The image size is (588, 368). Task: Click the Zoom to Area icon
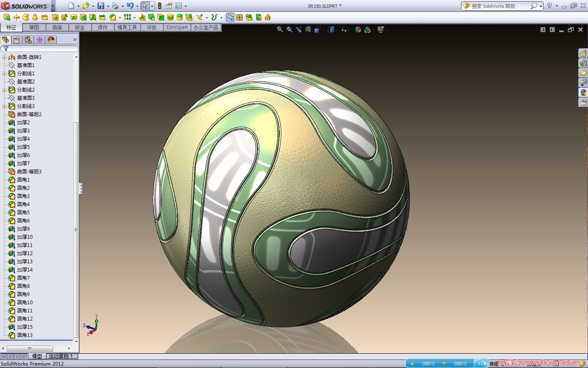(290, 29)
